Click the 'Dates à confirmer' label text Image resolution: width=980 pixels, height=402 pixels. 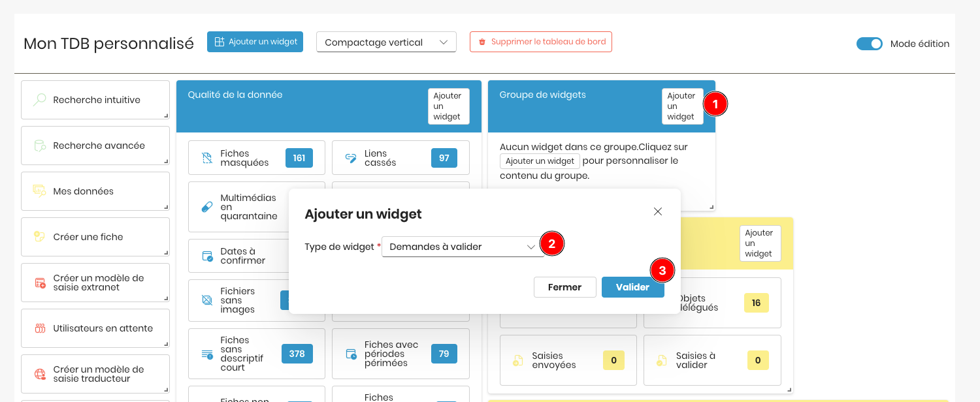pos(243,256)
